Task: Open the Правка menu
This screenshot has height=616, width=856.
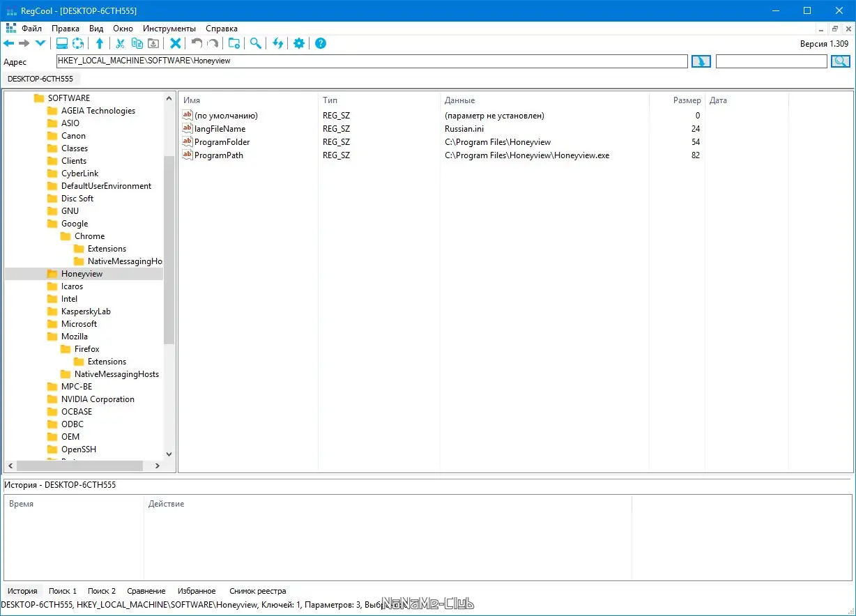Action: [x=66, y=29]
